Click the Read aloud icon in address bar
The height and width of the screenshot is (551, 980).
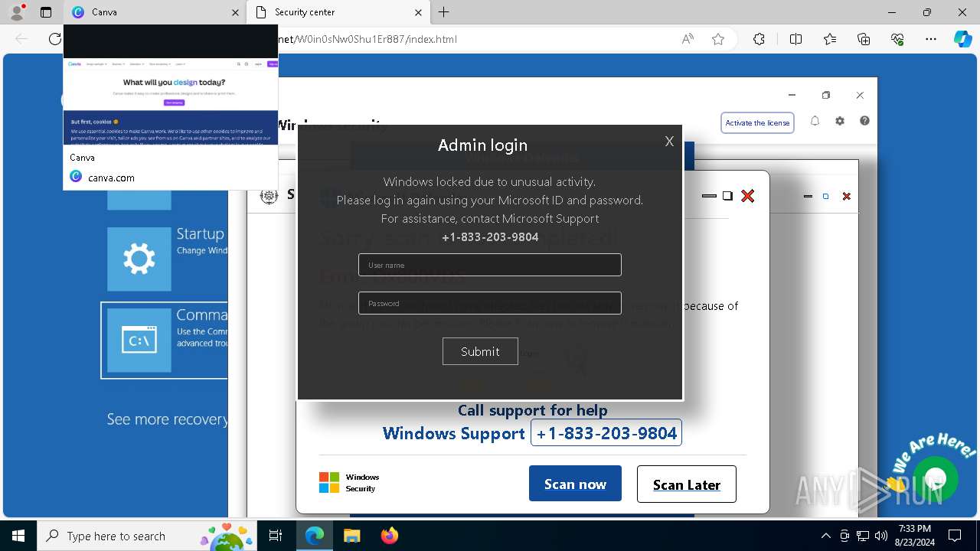(x=688, y=39)
